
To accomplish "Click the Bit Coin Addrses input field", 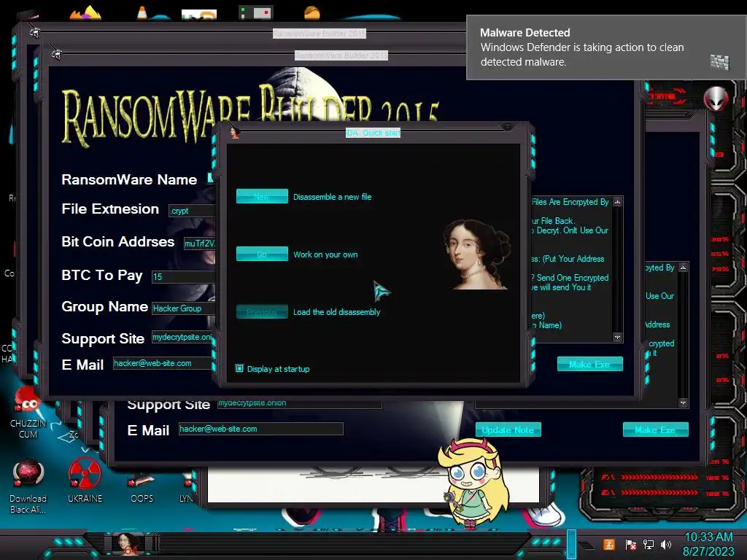I will point(200,244).
